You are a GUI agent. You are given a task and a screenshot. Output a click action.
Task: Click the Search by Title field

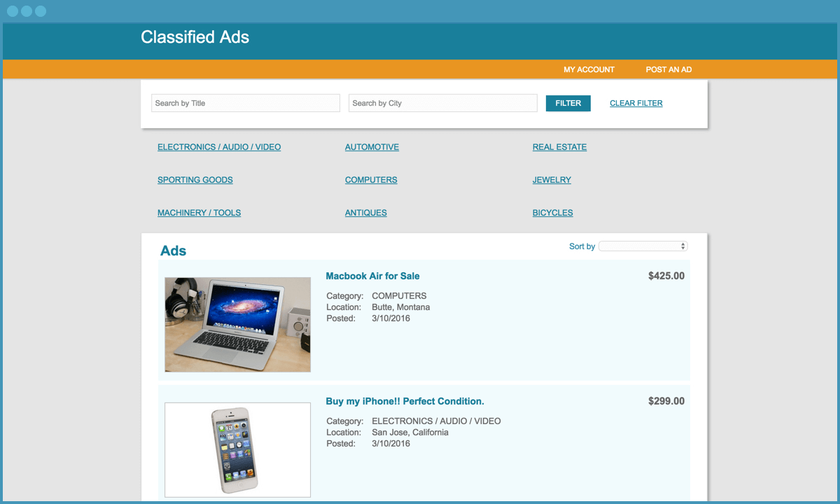point(245,103)
